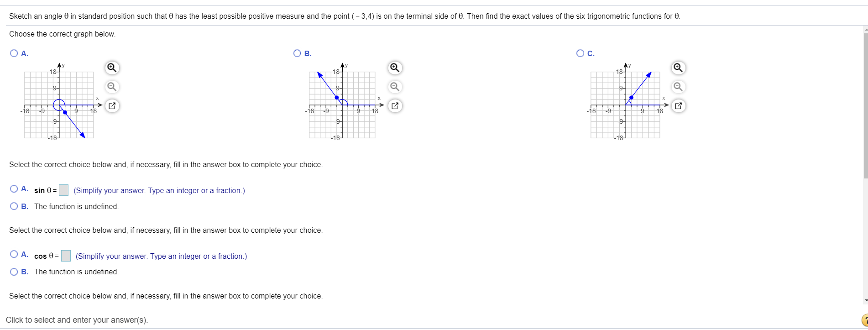868x330 pixels.
Task: Select graph choice B radio button
Action: tap(297, 53)
